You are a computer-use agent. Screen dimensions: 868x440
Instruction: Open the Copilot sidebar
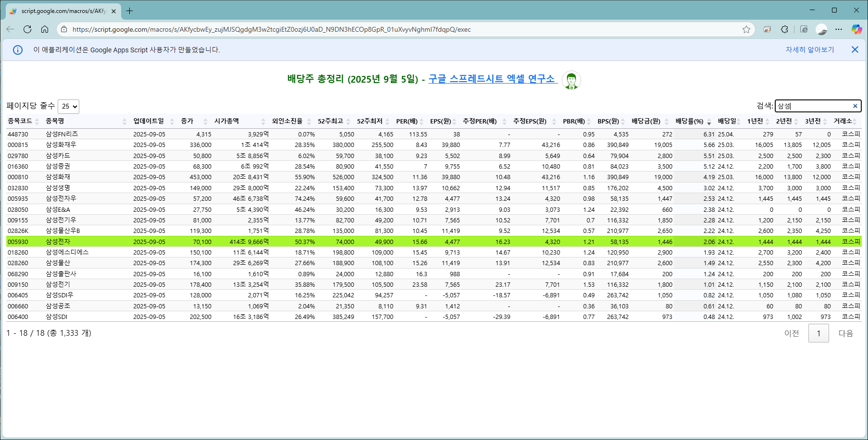tap(856, 29)
